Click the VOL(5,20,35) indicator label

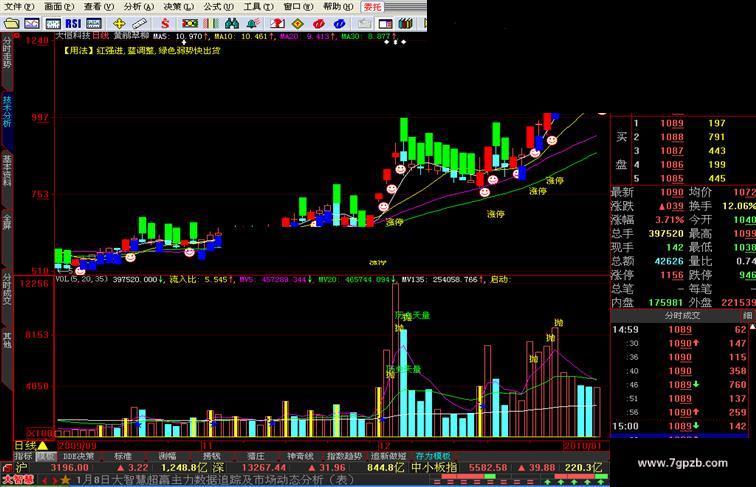pos(82,279)
